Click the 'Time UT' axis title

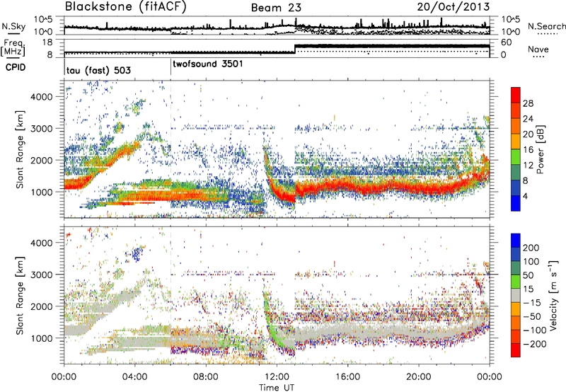277,388
